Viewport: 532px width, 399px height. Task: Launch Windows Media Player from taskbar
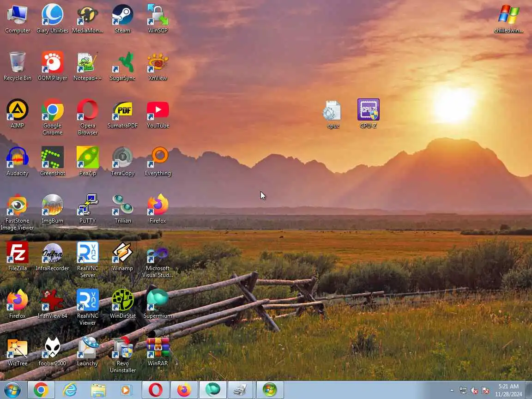(126, 390)
